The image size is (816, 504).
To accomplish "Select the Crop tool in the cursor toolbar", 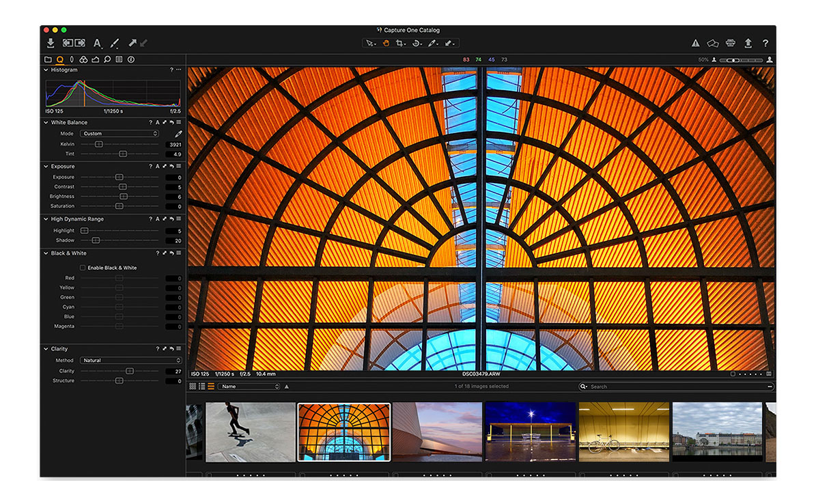I will pyautogui.click(x=400, y=43).
